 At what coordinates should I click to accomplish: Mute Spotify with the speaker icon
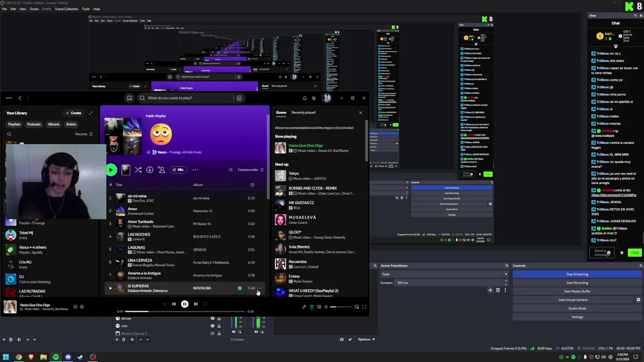pos(326,307)
